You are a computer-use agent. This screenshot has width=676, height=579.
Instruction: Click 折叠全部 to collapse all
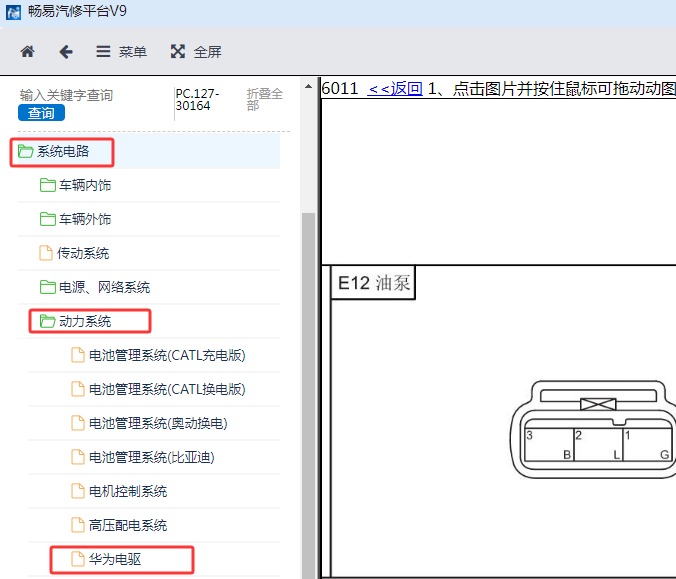(x=264, y=99)
